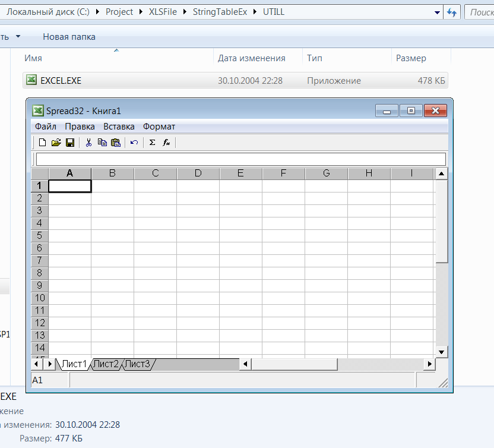Click the Explorer refresh arrows button
Image resolution: width=494 pixels, height=448 pixels.
[x=452, y=12]
